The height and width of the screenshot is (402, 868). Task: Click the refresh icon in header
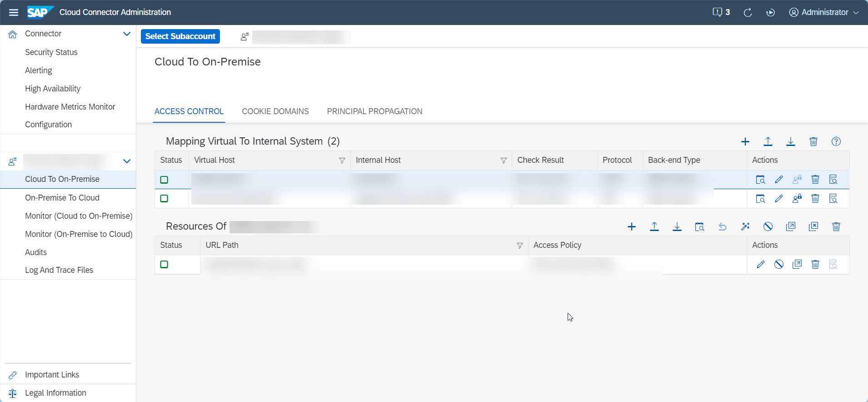[748, 12]
